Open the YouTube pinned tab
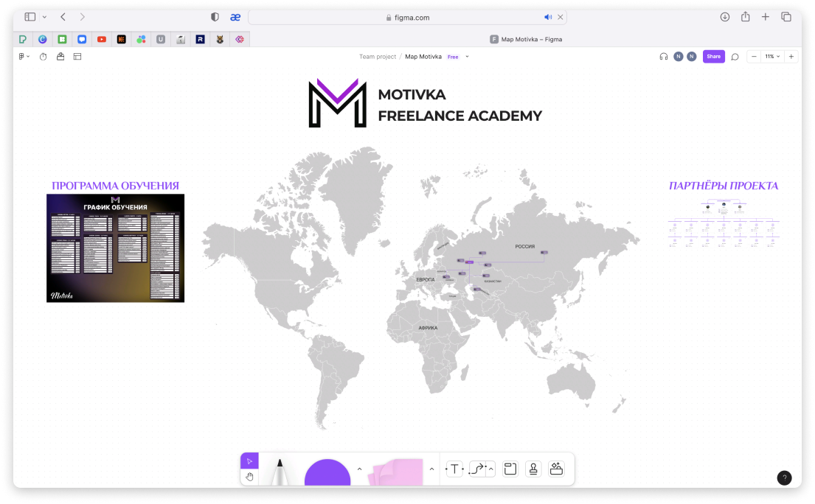Image resolution: width=815 pixels, height=504 pixels. click(x=102, y=40)
